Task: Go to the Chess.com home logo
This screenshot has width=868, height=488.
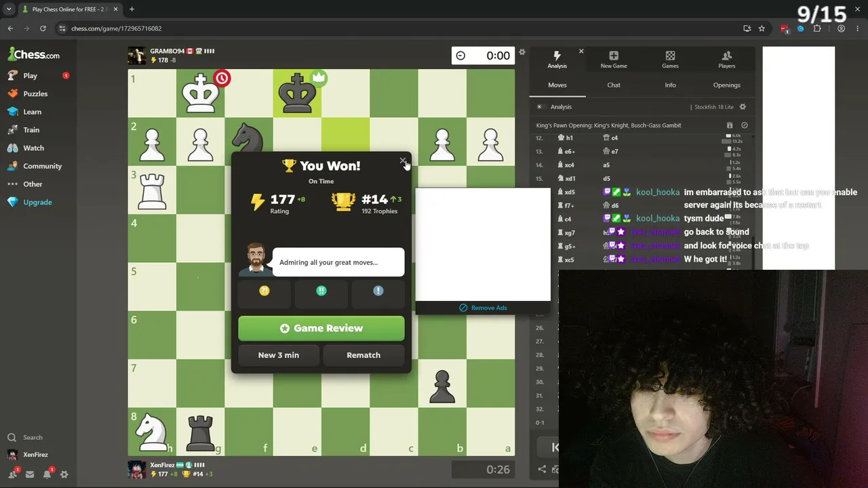Action: click(33, 54)
